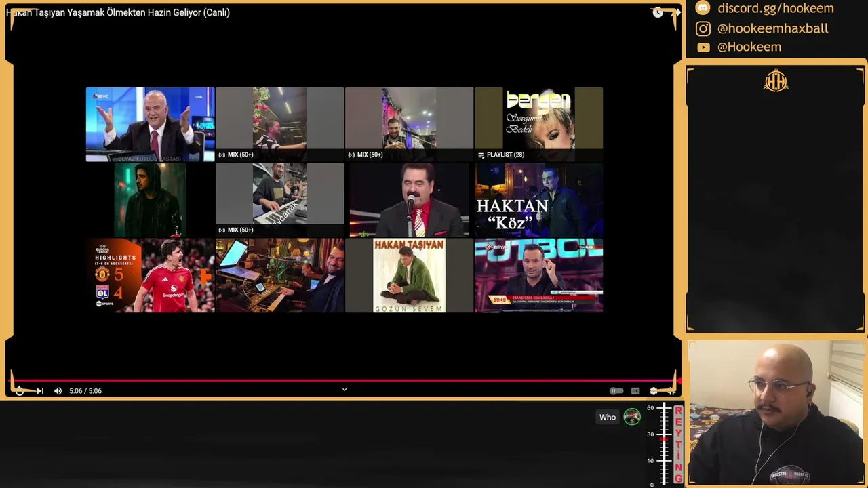Viewport: 868px width, 488px height.
Task: Click the red video progress bar
Action: pos(343,381)
